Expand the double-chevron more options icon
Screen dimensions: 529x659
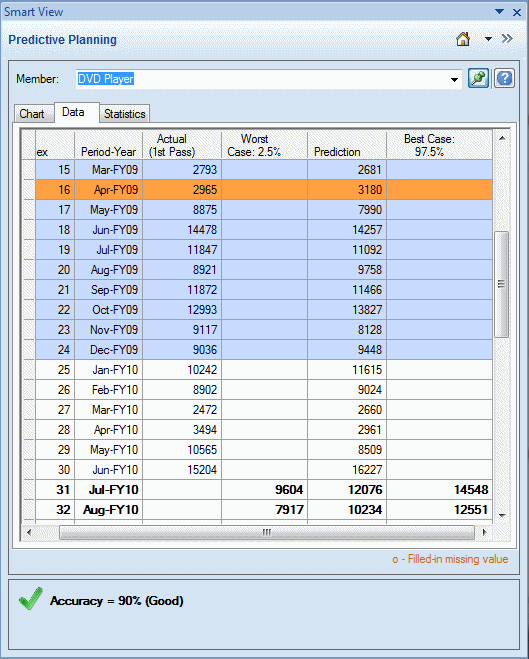(x=507, y=39)
